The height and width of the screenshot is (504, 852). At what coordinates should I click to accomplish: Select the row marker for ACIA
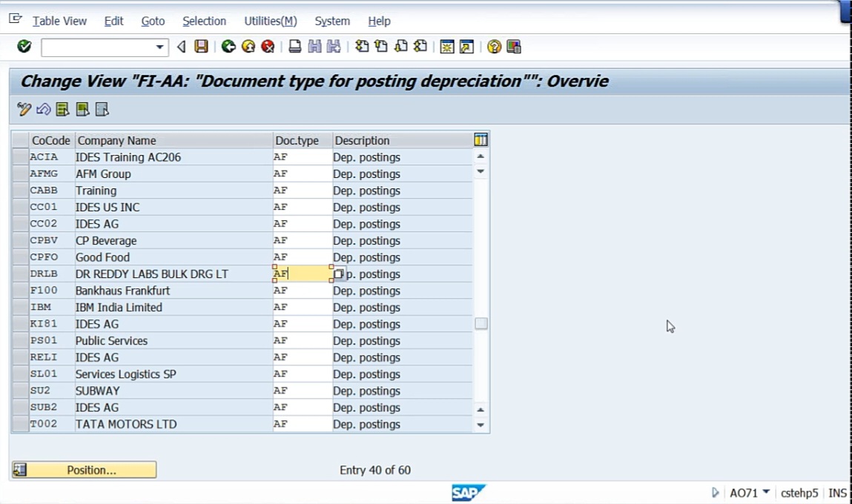pos(21,157)
